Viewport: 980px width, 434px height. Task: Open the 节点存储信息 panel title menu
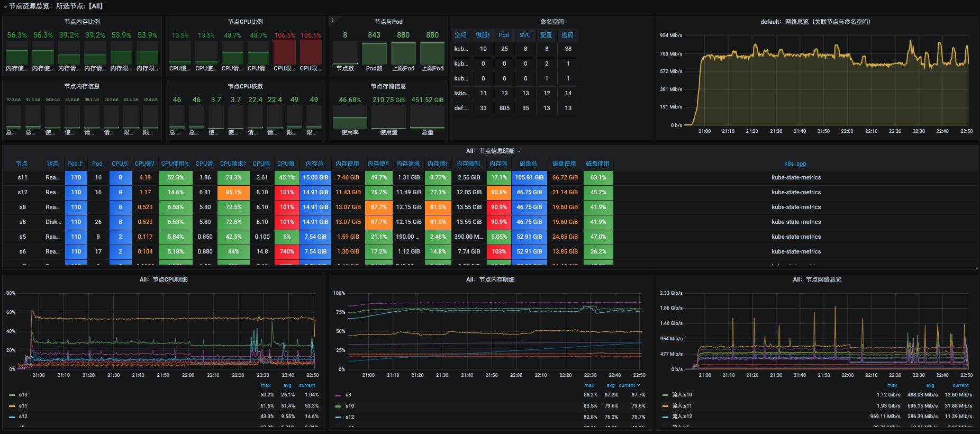388,86
